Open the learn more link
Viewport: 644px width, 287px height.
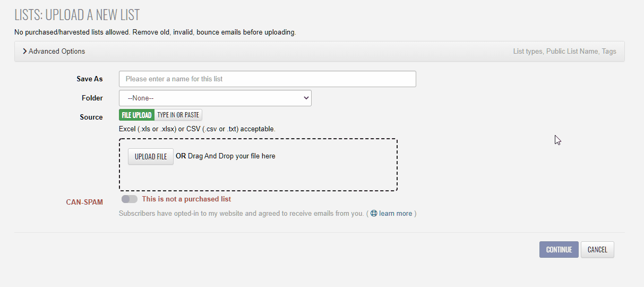point(396,214)
